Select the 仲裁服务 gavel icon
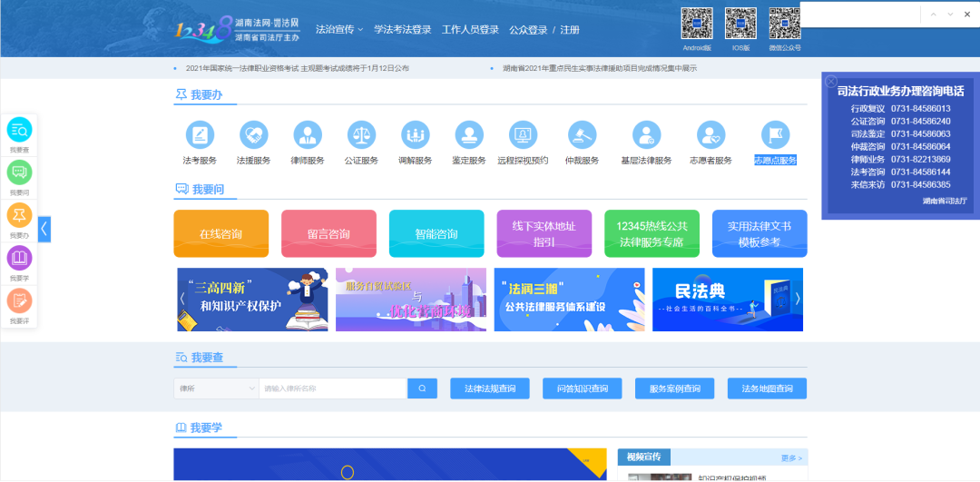The image size is (980, 482). (582, 135)
